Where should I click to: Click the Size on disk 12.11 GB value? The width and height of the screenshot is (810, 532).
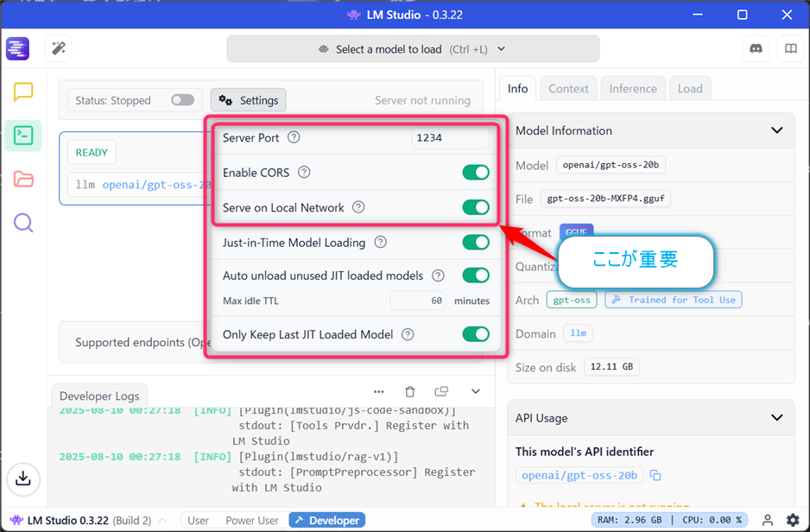click(x=611, y=367)
